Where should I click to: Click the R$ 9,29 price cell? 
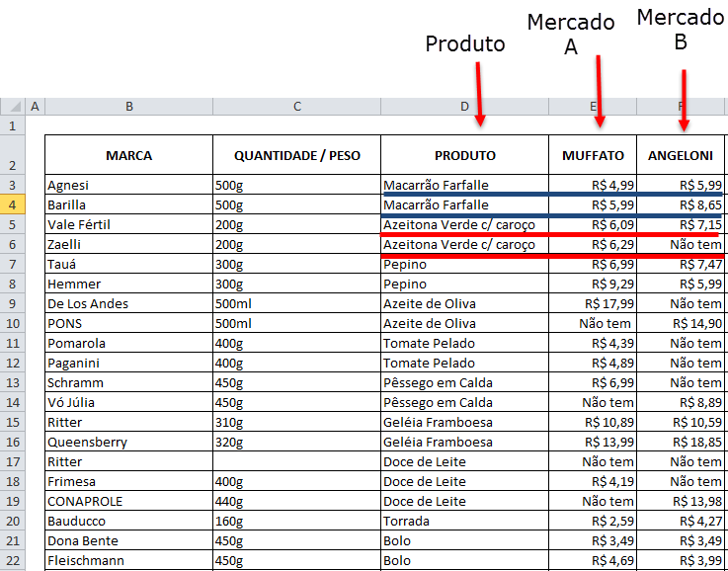click(593, 284)
